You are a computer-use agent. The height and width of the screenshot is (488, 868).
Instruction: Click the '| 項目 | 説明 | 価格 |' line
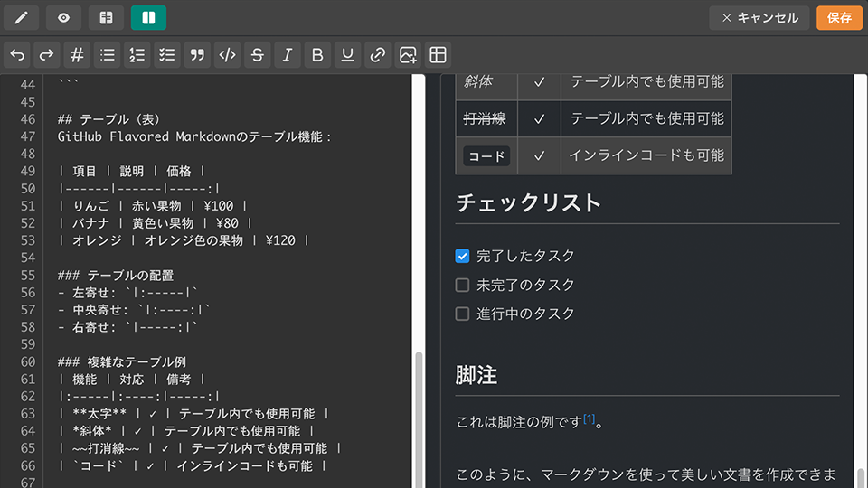132,171
